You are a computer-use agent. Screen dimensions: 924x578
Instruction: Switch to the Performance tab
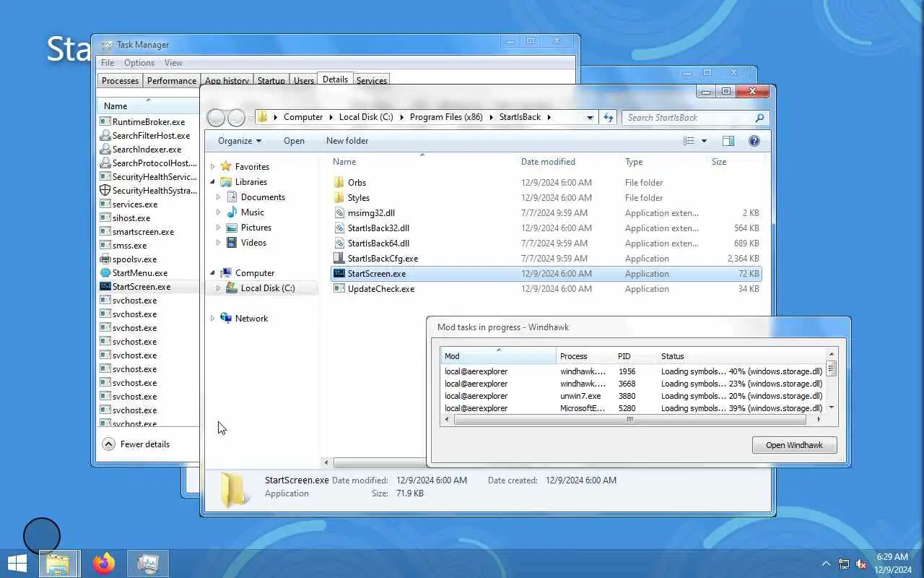coord(172,81)
